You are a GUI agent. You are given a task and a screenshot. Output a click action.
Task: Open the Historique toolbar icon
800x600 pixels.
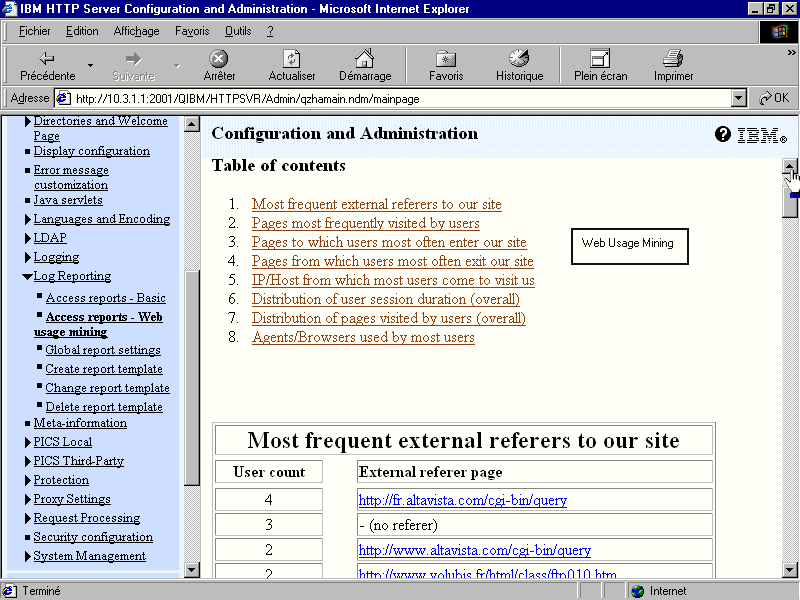(519, 59)
